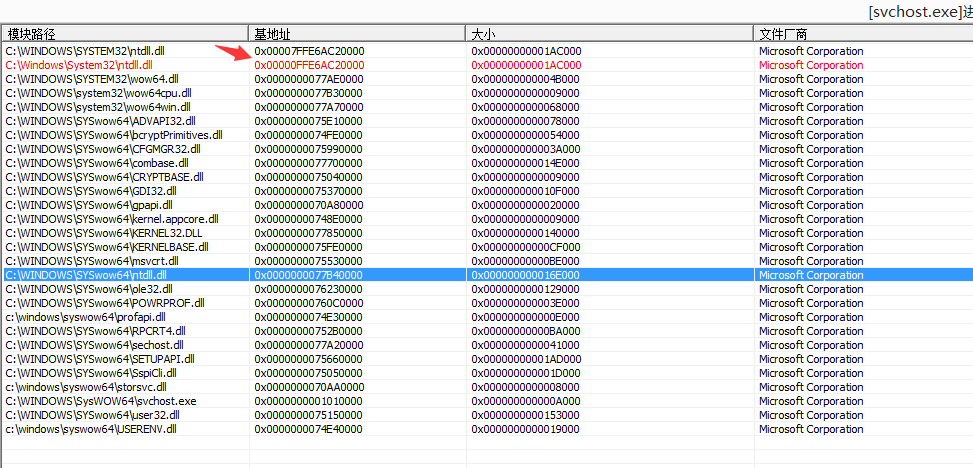
Task: Select the CFGMGR32.dll module row
Action: pos(488,149)
